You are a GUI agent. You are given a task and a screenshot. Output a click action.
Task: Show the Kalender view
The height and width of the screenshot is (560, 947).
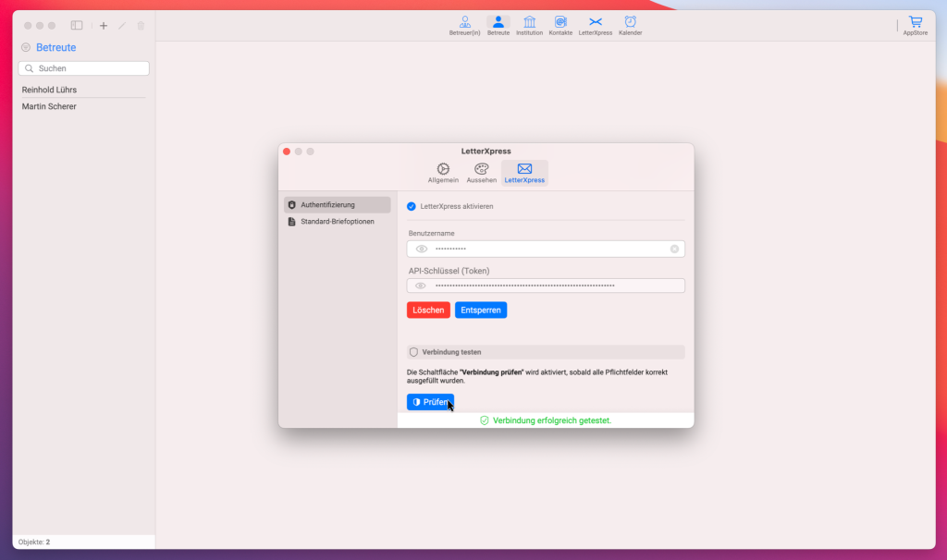pyautogui.click(x=630, y=26)
